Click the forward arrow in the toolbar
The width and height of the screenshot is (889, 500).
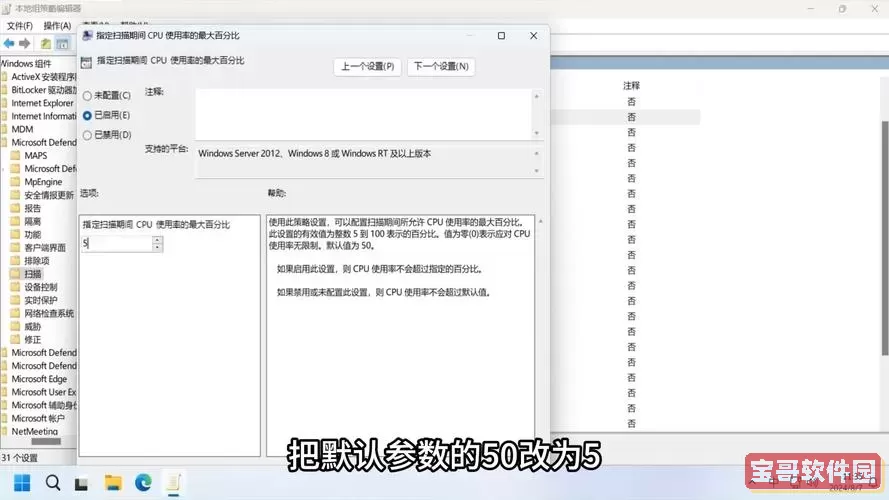24,43
